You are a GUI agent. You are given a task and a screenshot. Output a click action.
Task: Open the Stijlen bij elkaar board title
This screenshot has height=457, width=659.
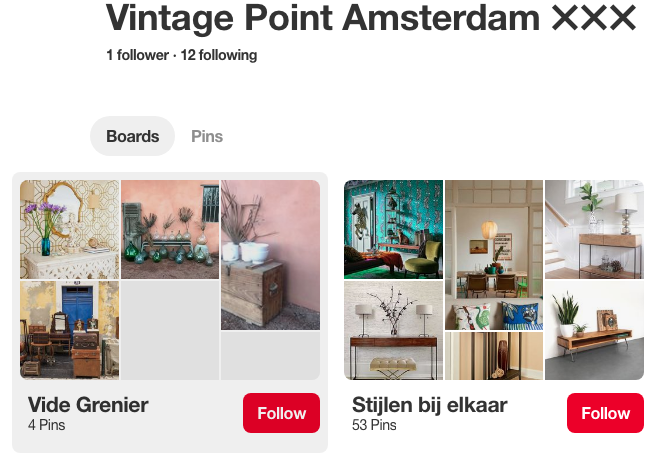(429, 404)
